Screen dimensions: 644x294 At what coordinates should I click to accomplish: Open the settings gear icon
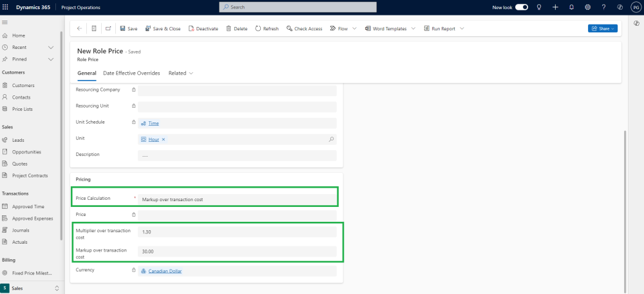click(x=588, y=7)
